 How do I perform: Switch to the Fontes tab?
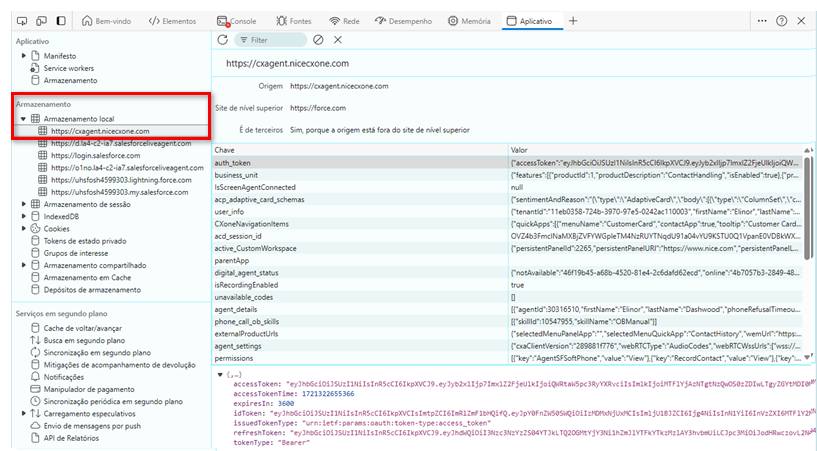click(294, 21)
